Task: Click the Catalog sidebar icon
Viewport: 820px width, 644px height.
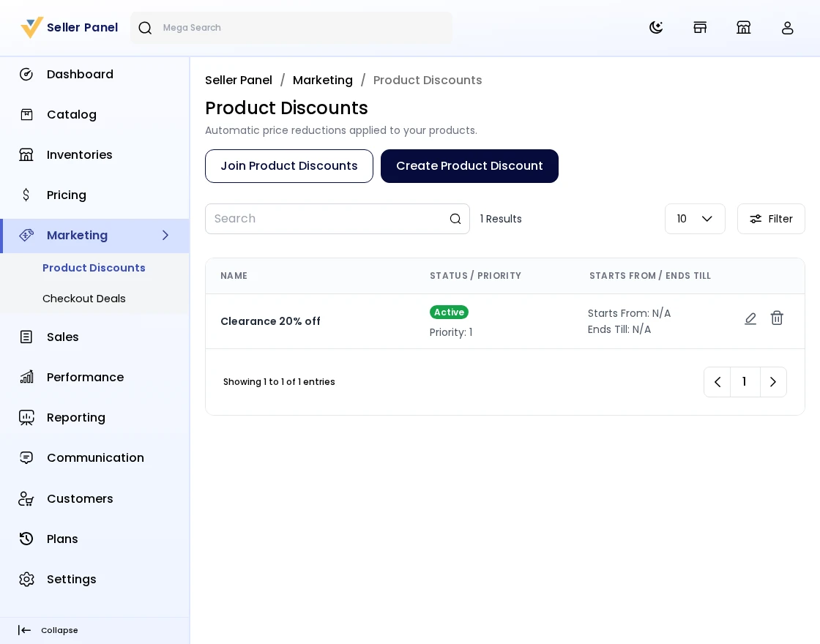Action: click(26, 114)
